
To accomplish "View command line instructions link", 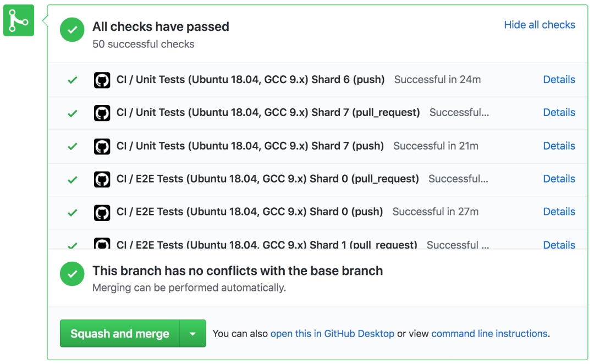I will pos(490,333).
